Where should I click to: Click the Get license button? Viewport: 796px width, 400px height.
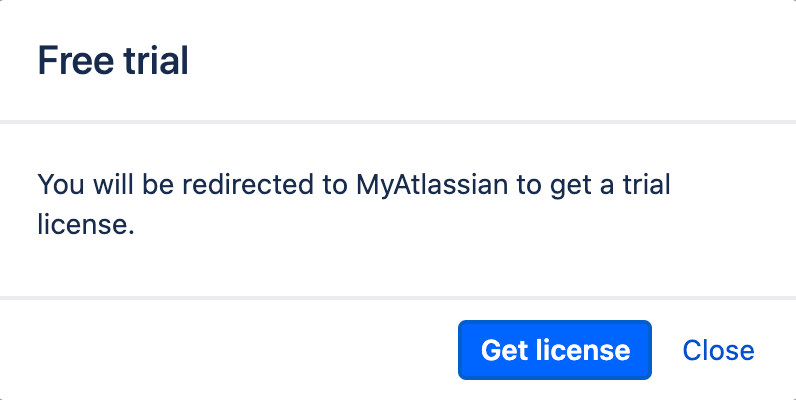point(555,350)
